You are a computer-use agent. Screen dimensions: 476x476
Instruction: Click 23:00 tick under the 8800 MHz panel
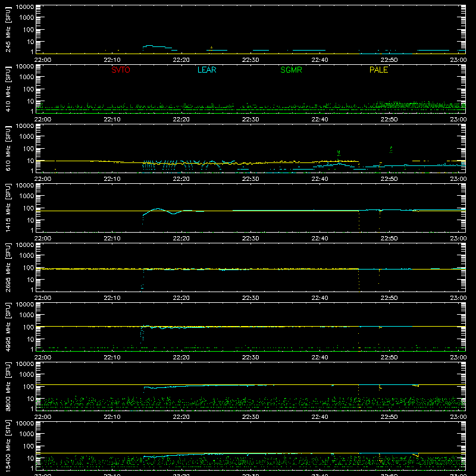[x=458, y=417]
